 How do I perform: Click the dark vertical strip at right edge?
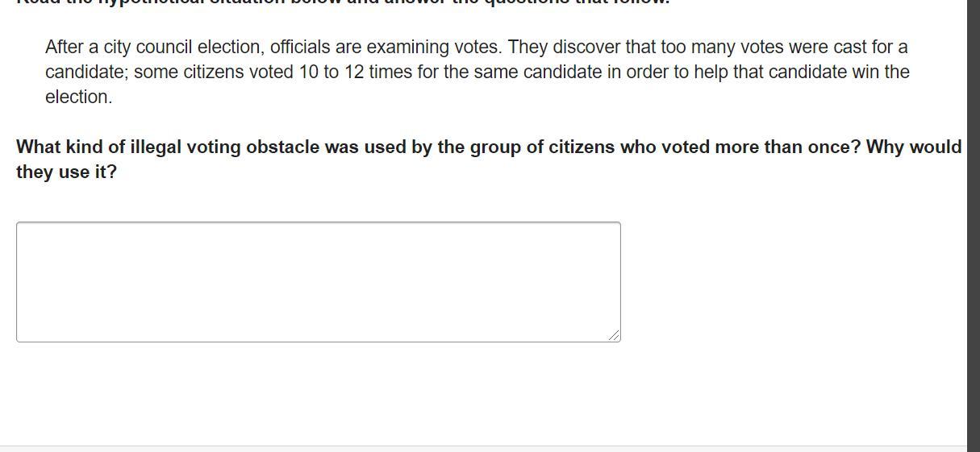point(974,226)
